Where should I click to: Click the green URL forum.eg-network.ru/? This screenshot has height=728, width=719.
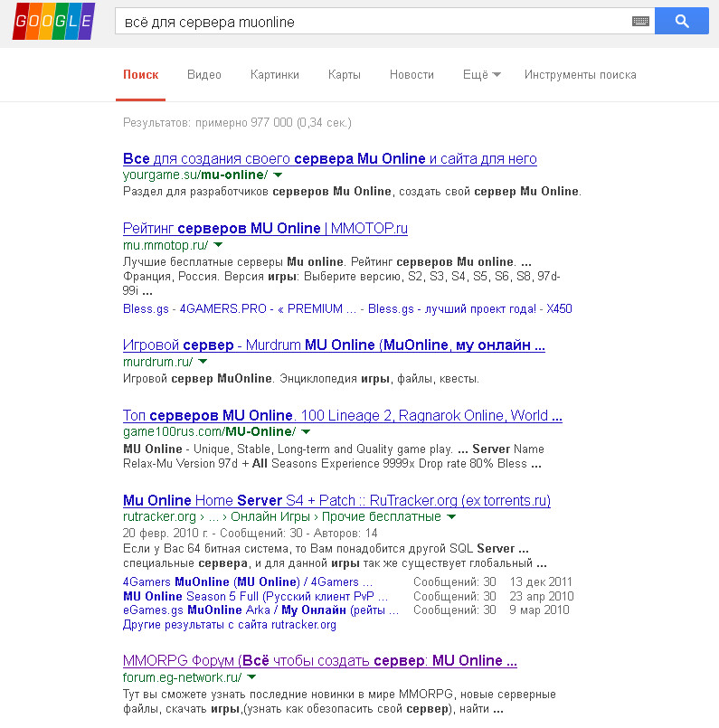[183, 677]
